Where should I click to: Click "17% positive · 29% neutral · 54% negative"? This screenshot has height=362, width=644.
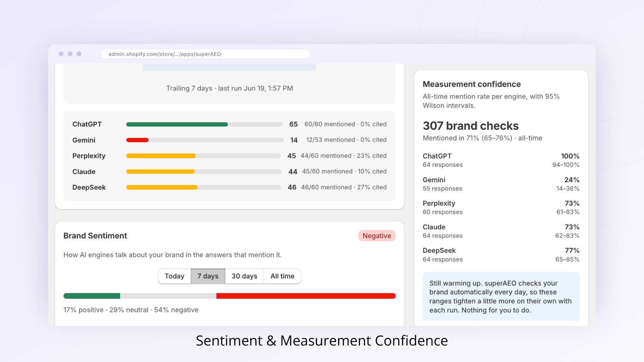coord(131,310)
